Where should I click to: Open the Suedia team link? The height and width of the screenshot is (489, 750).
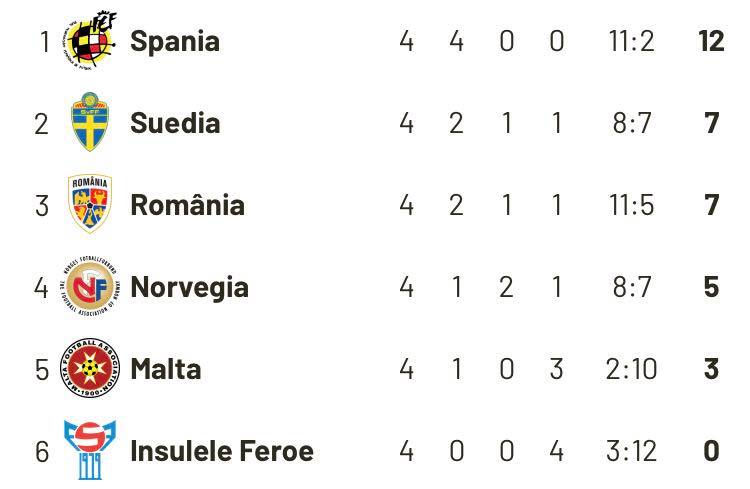pos(175,123)
